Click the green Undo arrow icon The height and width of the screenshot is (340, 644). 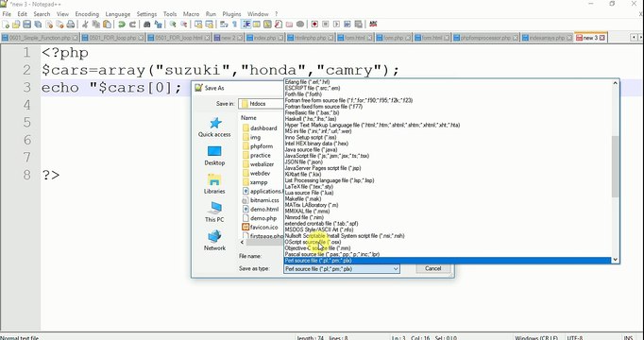click(x=122, y=25)
